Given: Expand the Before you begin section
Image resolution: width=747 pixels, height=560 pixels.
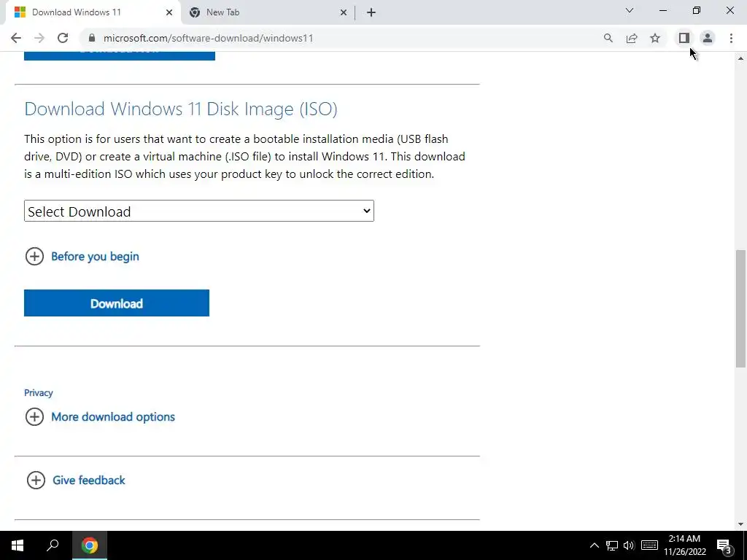Looking at the screenshot, I should pyautogui.click(x=95, y=256).
